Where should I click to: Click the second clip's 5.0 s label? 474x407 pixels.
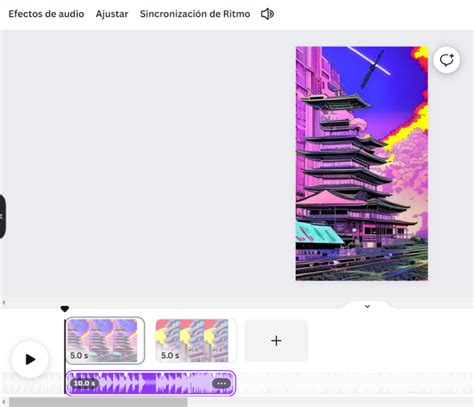170,356
